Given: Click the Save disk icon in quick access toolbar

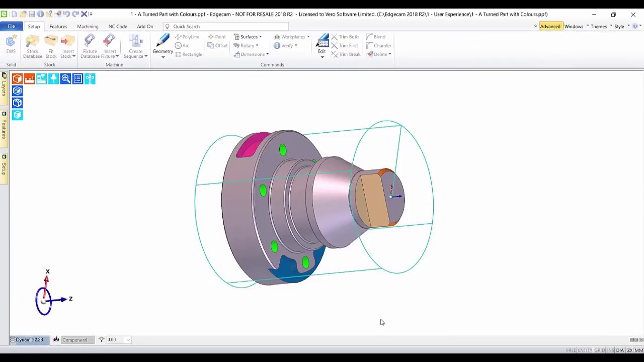Looking at the screenshot, I should [x=32, y=14].
